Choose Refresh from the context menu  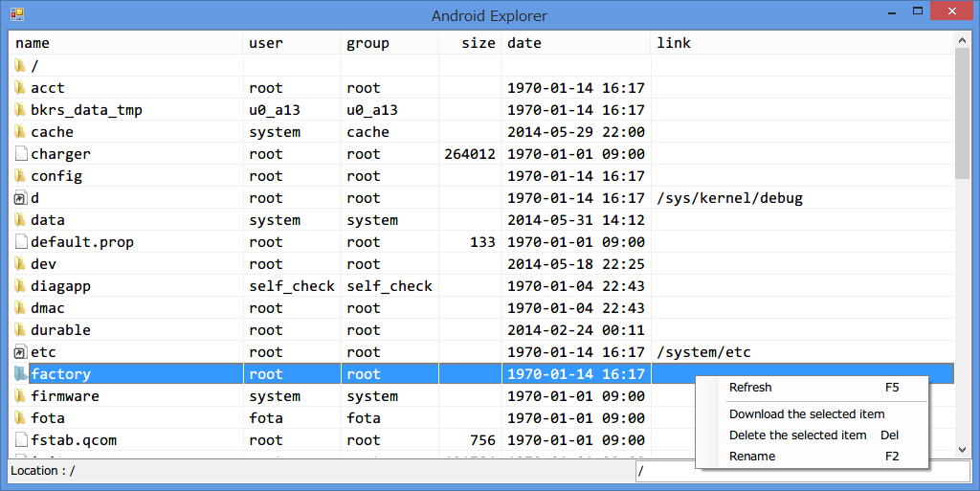tap(812, 388)
